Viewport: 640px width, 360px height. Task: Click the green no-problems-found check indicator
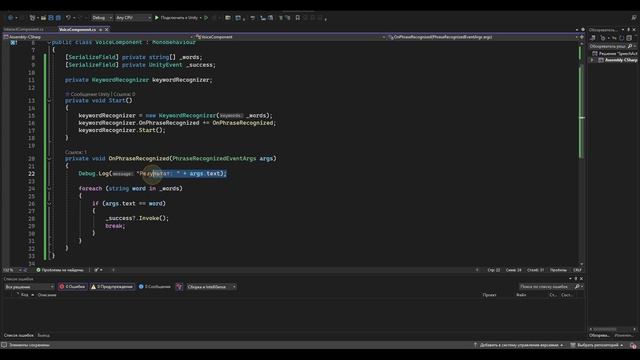pyautogui.click(x=38, y=270)
